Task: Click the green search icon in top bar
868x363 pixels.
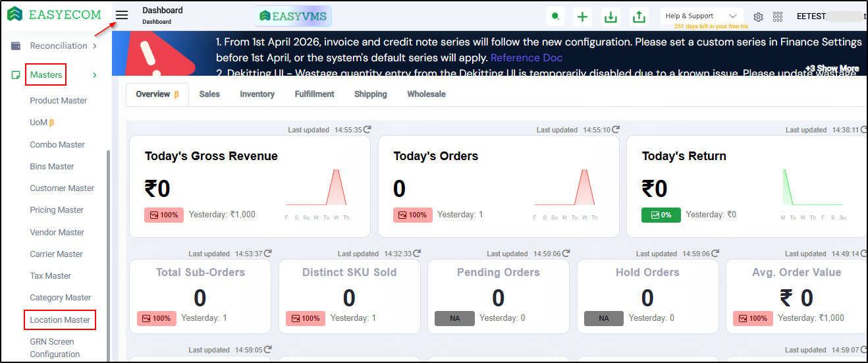Action: click(556, 16)
